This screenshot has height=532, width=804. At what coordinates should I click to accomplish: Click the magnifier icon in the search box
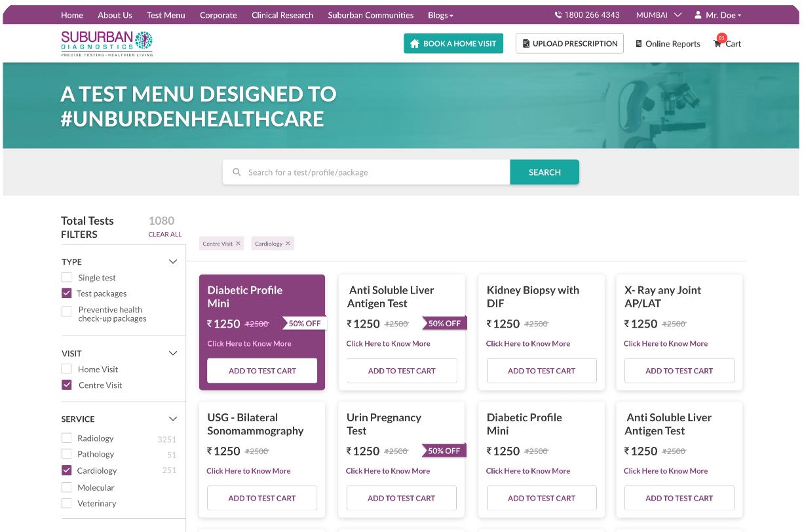pos(237,172)
